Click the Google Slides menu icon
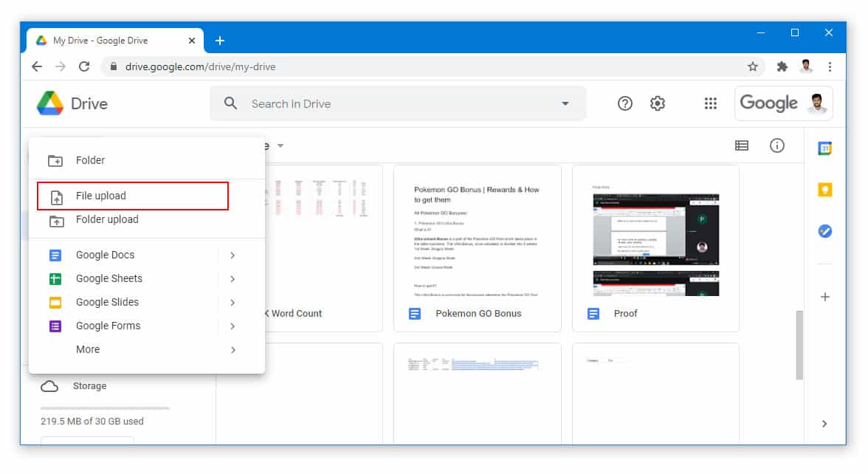This screenshot has width=868, height=474. click(x=55, y=303)
